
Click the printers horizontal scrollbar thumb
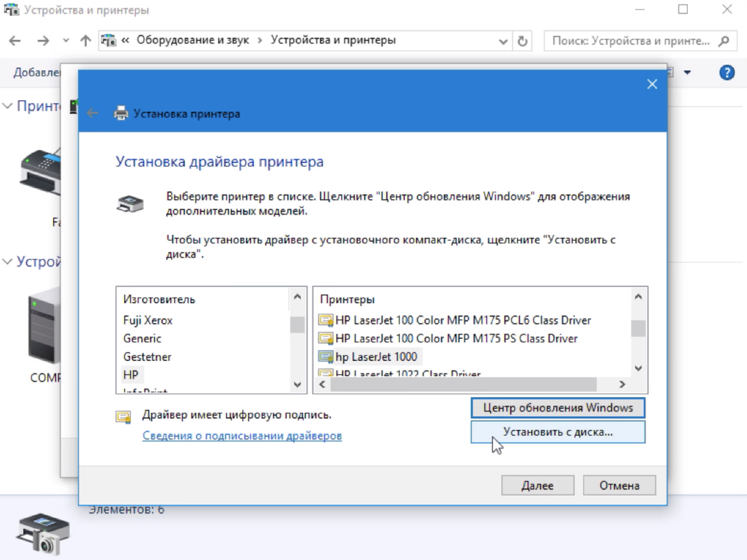pos(464,385)
